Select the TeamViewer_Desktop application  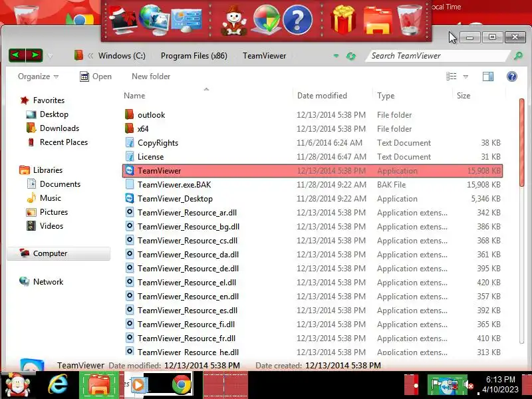tap(312, 198)
